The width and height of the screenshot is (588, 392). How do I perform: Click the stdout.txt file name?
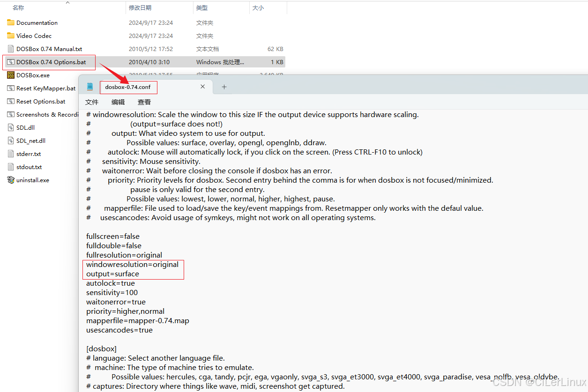coord(29,167)
